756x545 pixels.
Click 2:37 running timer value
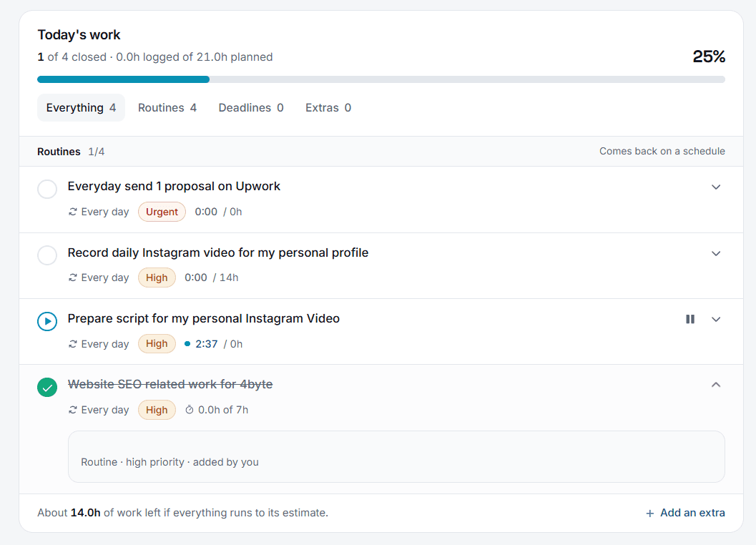coord(207,344)
